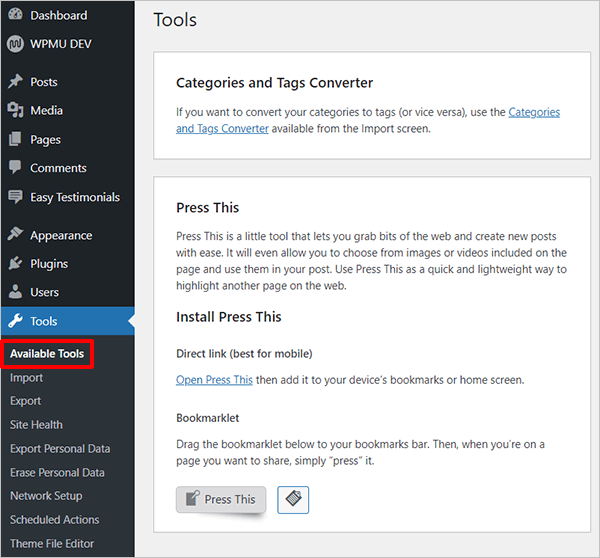The height and width of the screenshot is (558, 600).
Task: Open the Appearance menu
Action: [x=68, y=235]
